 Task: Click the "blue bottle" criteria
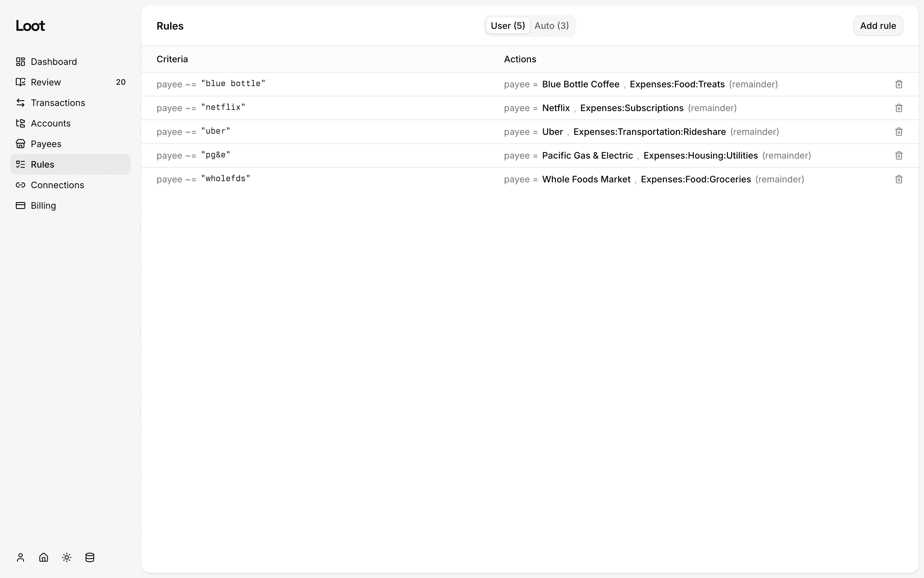tap(233, 84)
